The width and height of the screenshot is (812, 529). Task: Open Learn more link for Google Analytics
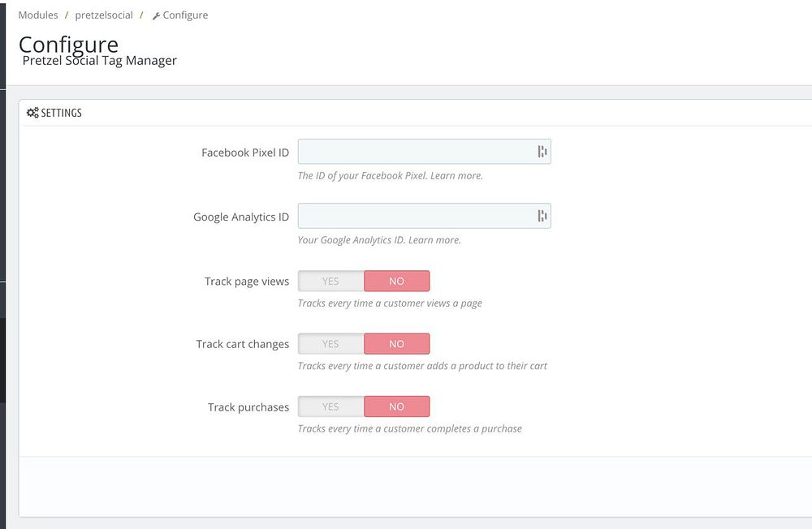click(x=434, y=240)
